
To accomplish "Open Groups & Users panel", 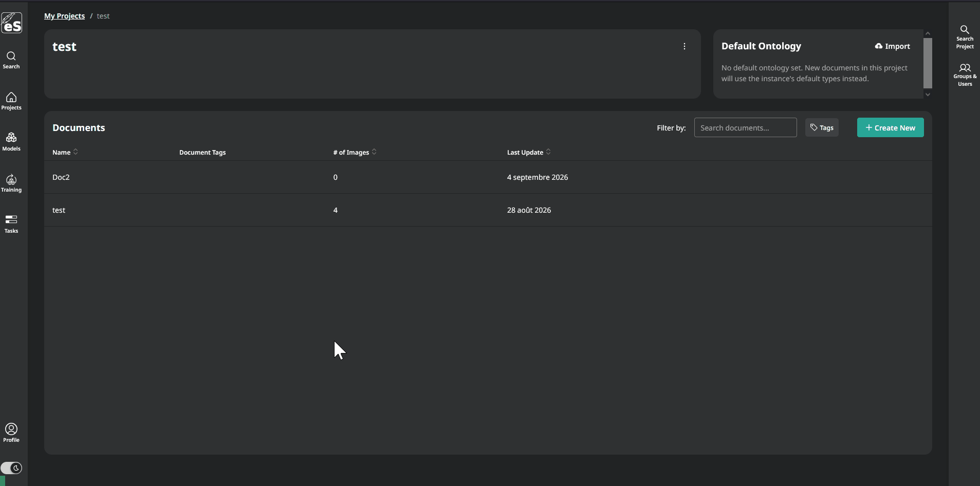I will click(x=965, y=75).
